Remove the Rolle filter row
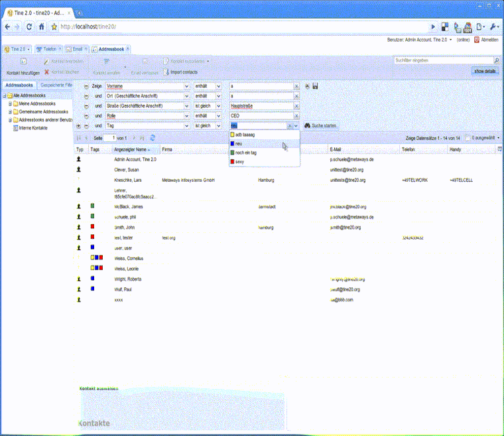504x436 pixels. [86, 116]
